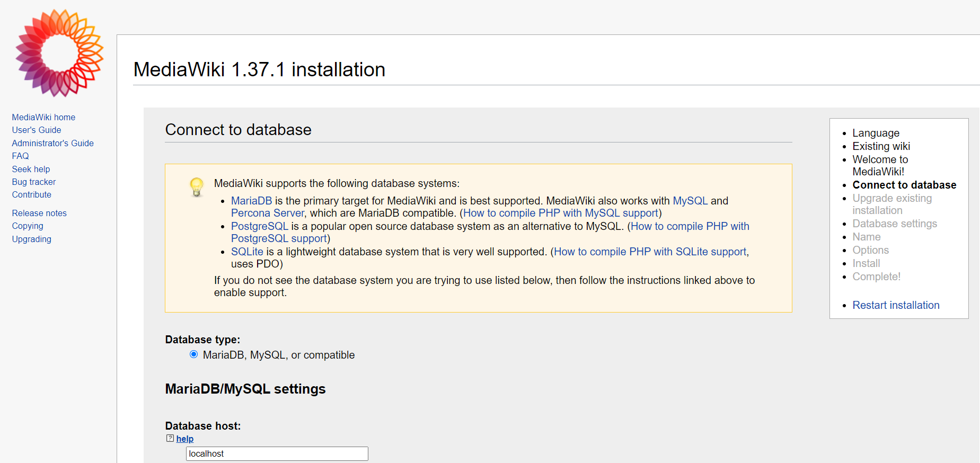Viewport: 980px width, 463px height.
Task: Click the Name step in list
Action: pyautogui.click(x=867, y=237)
